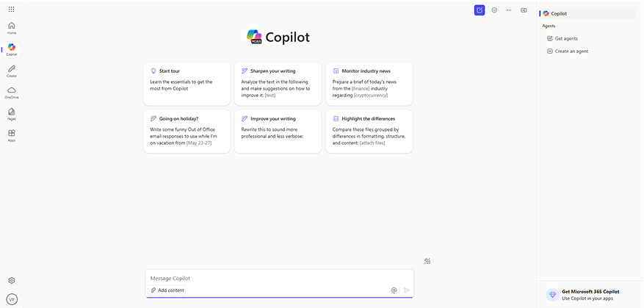Screen dimensions: 644x308
Task: Click Create an agent
Action: [x=568, y=51]
